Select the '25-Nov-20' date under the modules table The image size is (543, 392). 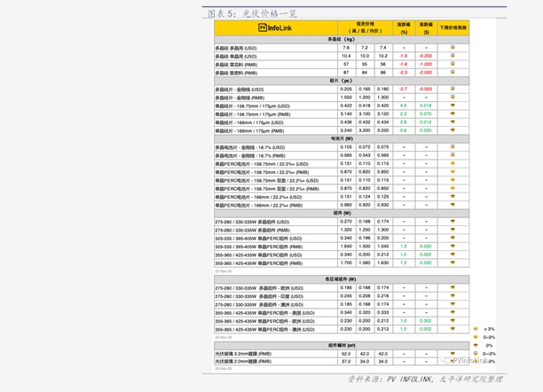224,271
